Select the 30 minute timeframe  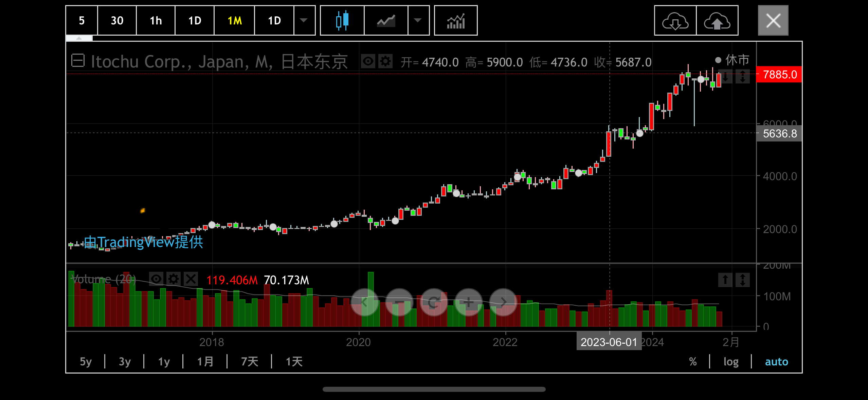tap(117, 20)
